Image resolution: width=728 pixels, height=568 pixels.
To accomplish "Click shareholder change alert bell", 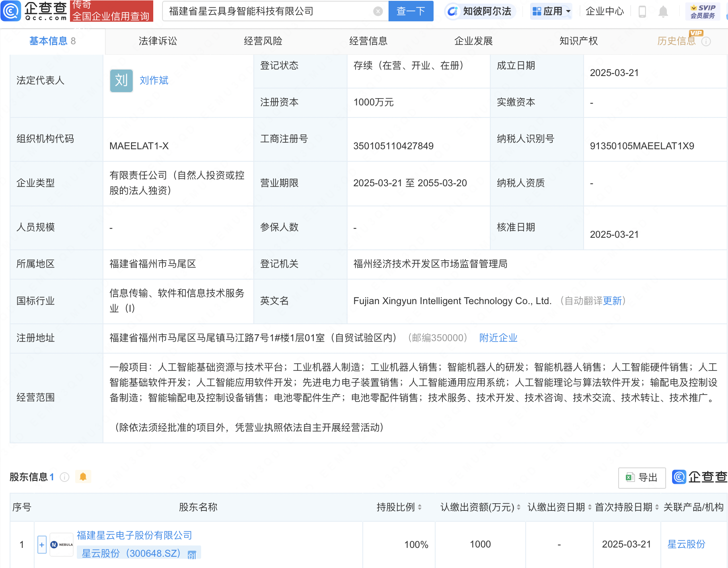I will click(x=83, y=477).
